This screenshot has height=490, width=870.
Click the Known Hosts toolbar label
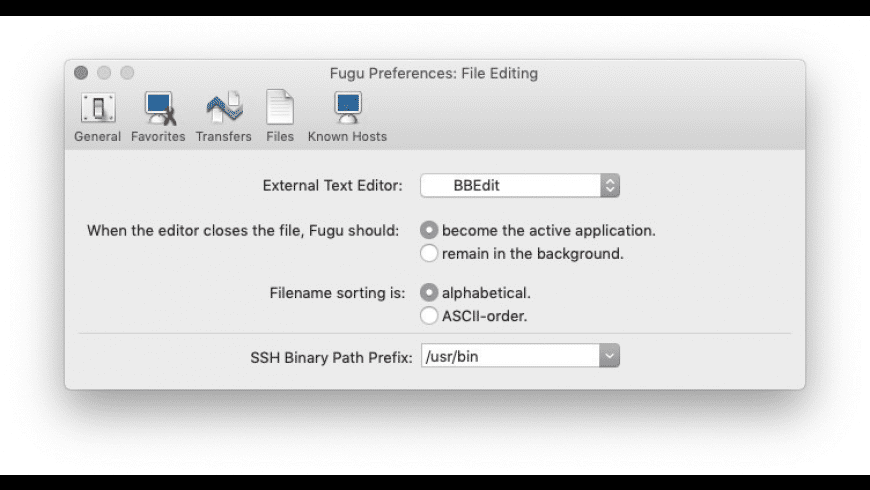tap(347, 137)
